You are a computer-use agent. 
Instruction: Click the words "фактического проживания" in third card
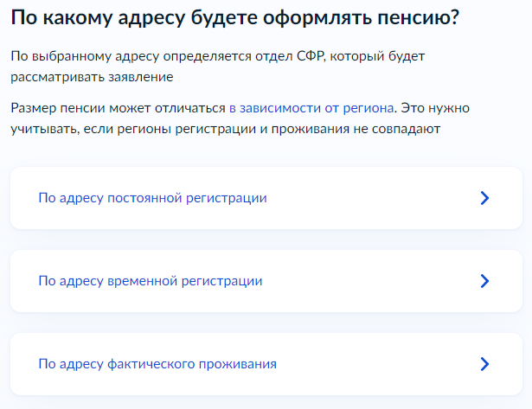tap(191, 364)
